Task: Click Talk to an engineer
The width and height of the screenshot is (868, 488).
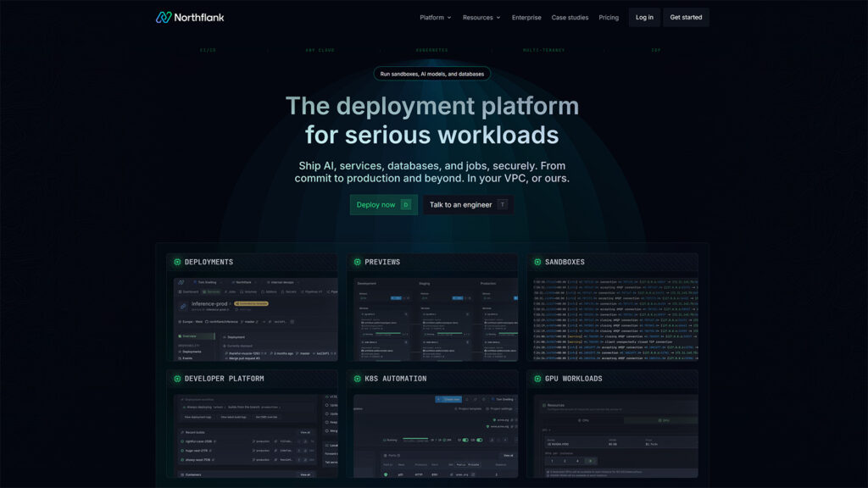Action: (x=468, y=205)
